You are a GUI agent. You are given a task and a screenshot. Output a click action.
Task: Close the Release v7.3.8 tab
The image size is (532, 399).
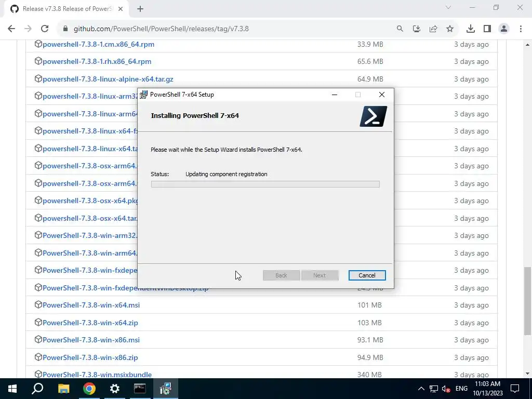[121, 9]
